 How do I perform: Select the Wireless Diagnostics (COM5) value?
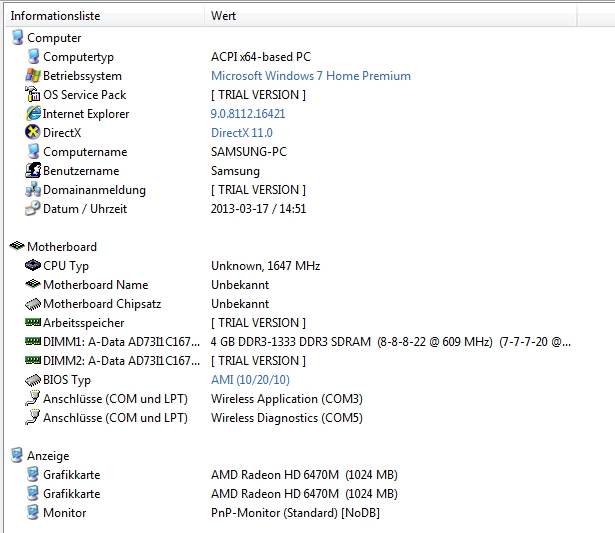tap(287, 418)
